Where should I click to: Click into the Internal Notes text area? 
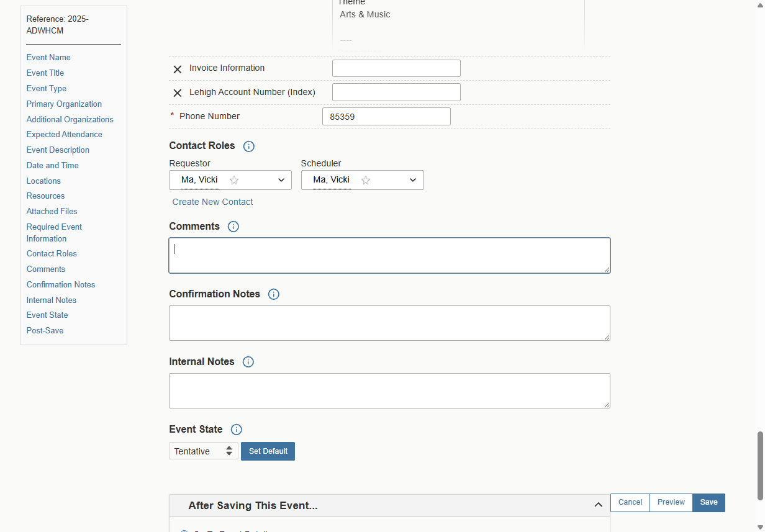[x=389, y=390]
